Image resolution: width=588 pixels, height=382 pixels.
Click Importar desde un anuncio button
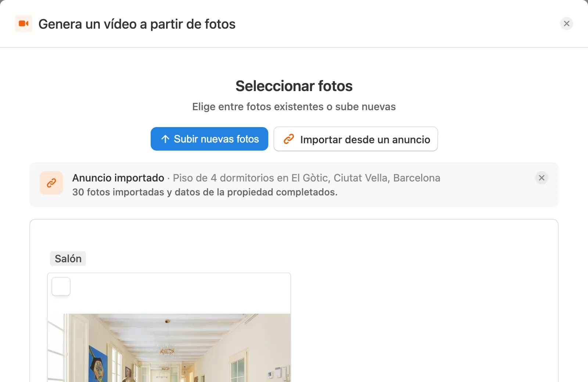coord(356,139)
